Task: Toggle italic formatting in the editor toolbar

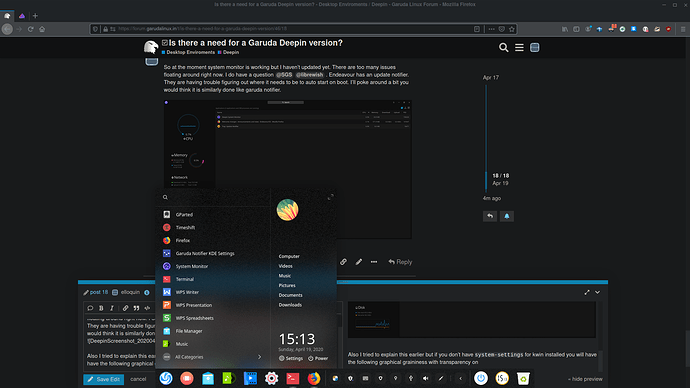Action: click(x=112, y=308)
